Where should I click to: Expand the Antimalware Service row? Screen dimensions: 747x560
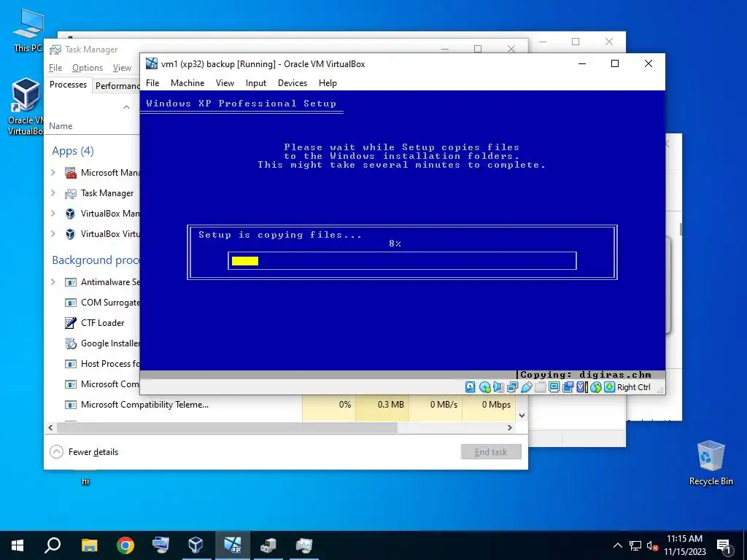coord(53,282)
